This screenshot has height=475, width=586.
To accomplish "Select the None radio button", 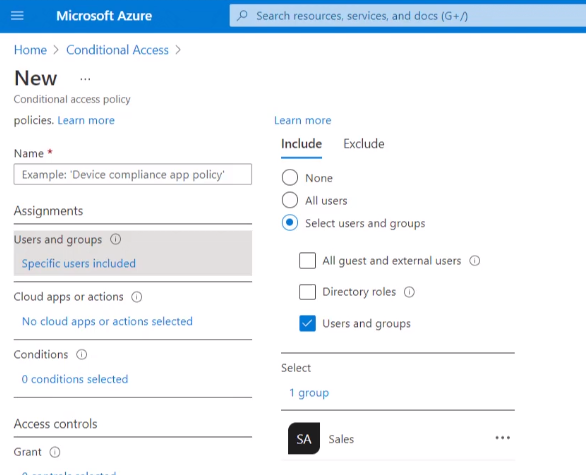I will (x=290, y=178).
